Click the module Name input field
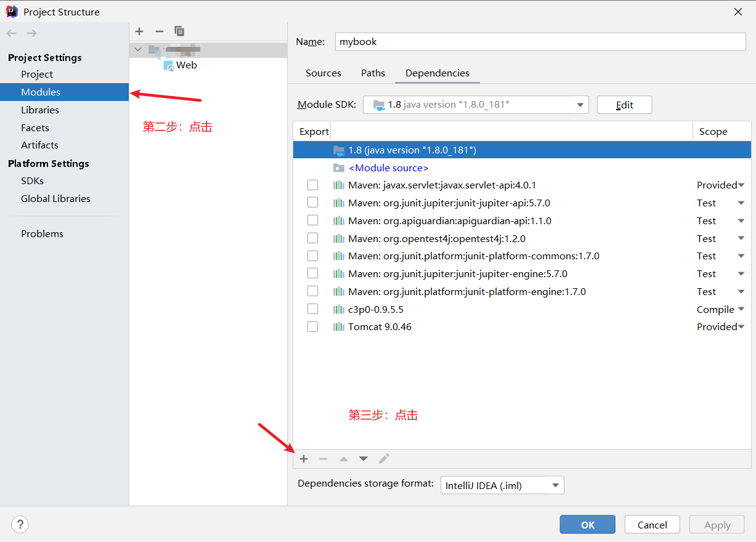The width and height of the screenshot is (756, 542). pos(540,41)
